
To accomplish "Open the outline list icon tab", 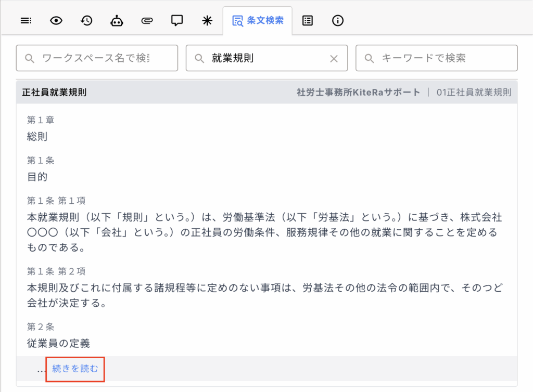I will [x=26, y=21].
